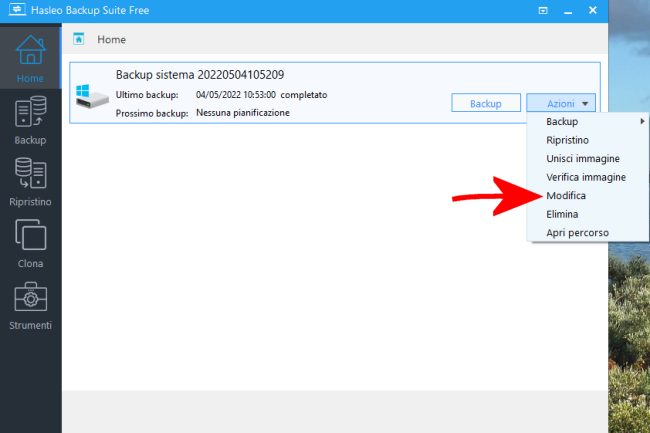Close the Hasleo Backup Suite window
The image size is (650, 433).
coord(593,10)
